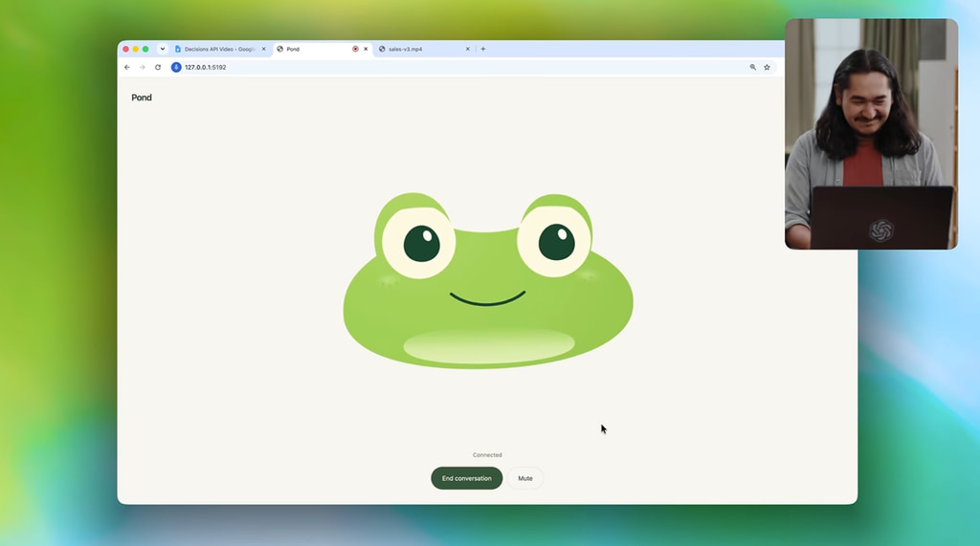This screenshot has height=546, width=980.
Task: Maximize the browser window with green button
Action: [x=145, y=49]
